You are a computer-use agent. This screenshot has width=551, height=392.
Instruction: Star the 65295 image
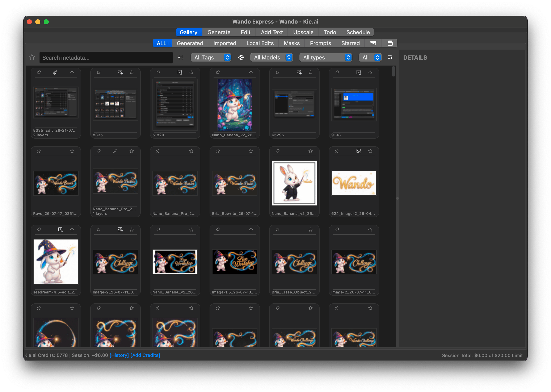click(x=311, y=72)
